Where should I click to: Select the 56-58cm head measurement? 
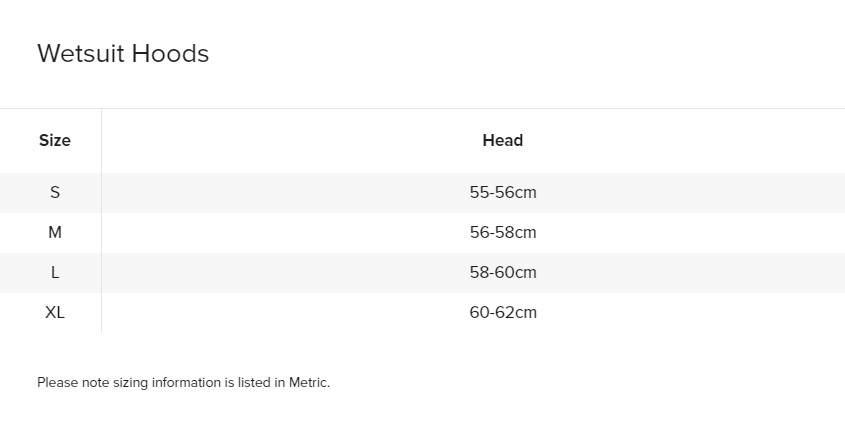pyautogui.click(x=503, y=232)
